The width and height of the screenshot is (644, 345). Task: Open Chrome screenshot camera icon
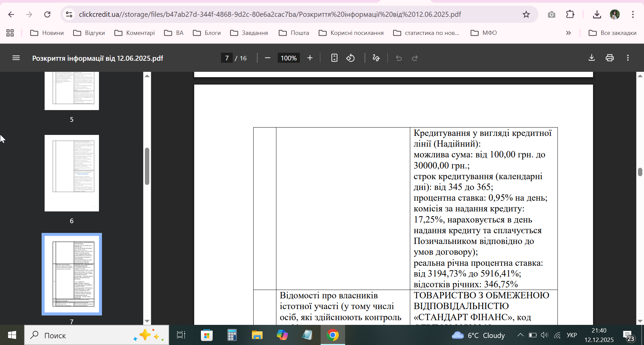tap(551, 14)
